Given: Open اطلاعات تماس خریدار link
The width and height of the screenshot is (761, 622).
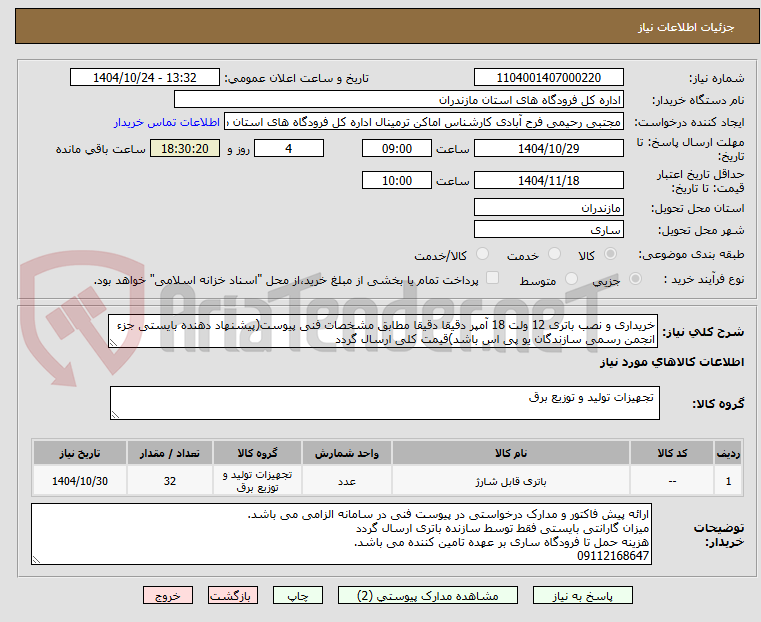Looking at the screenshot, I should coord(167,122).
